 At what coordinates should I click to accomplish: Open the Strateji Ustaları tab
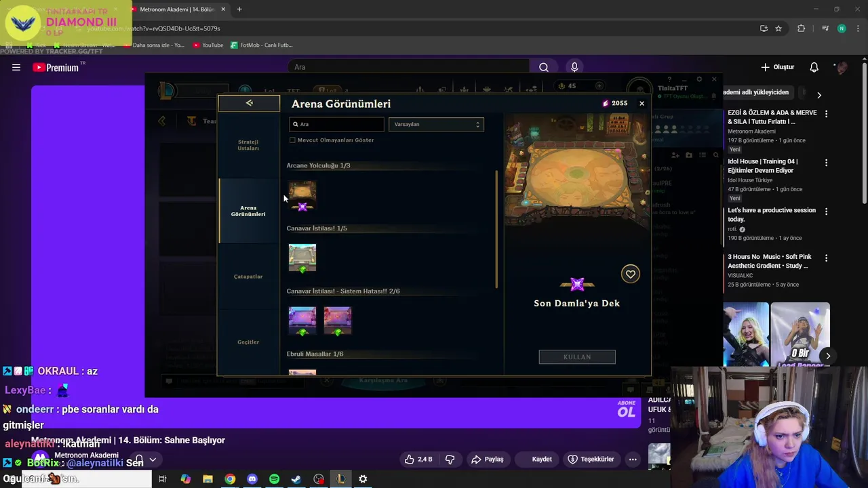(248, 145)
